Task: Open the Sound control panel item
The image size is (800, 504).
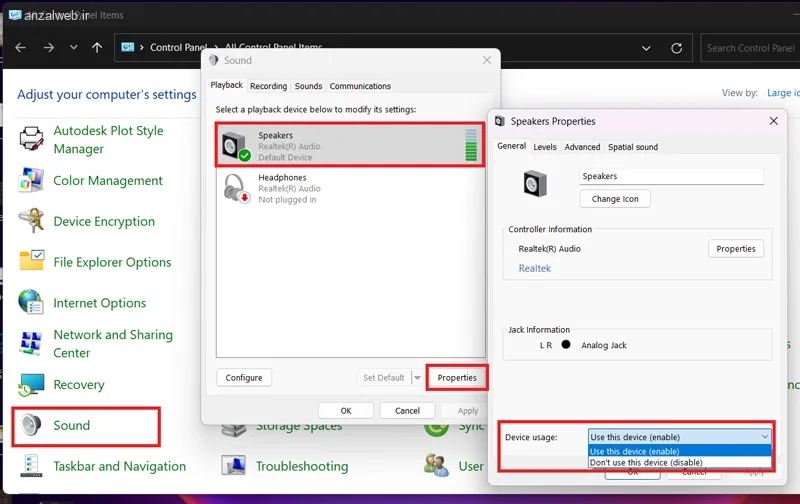Action: (x=71, y=425)
